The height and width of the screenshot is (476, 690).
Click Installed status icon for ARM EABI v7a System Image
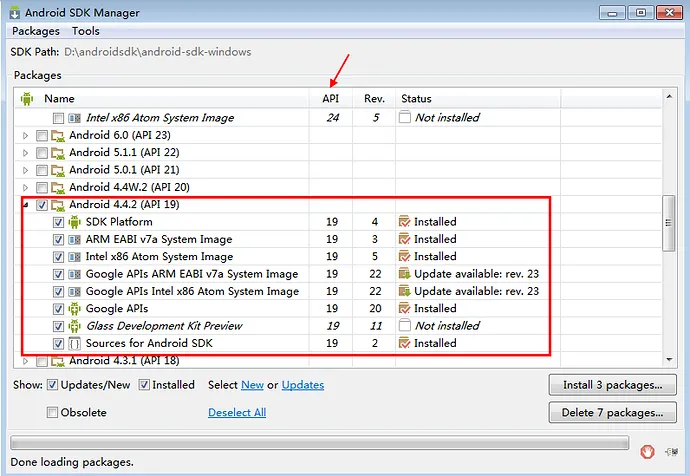click(404, 239)
